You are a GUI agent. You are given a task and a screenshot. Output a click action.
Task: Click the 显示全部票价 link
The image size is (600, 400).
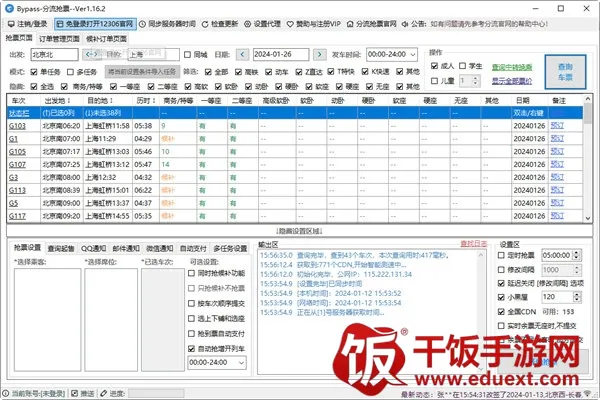[512, 81]
